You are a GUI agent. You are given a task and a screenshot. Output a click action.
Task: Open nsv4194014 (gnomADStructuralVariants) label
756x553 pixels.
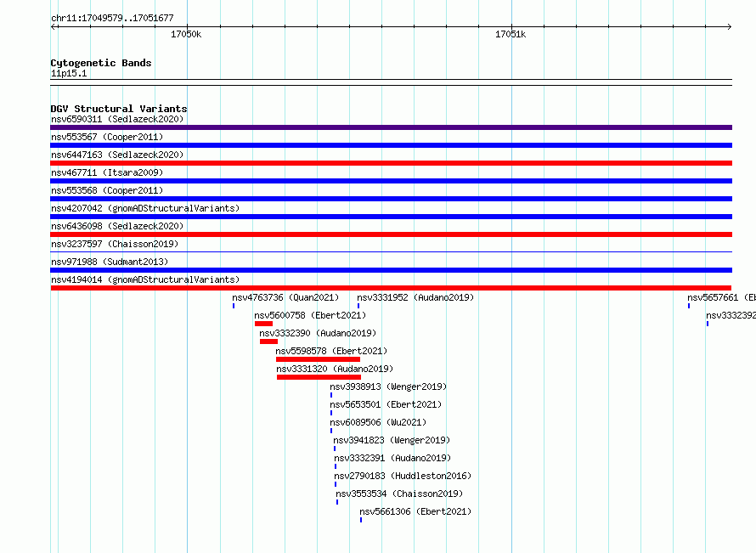(145, 279)
